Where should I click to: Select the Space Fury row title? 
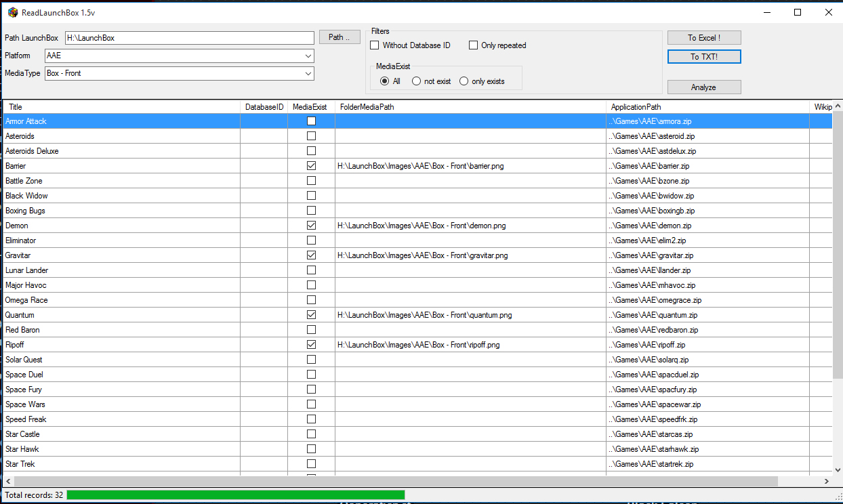24,390
